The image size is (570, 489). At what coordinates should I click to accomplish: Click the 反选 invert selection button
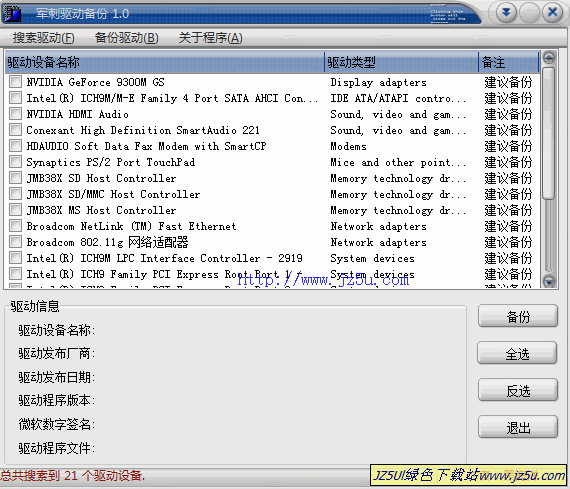tap(518, 390)
